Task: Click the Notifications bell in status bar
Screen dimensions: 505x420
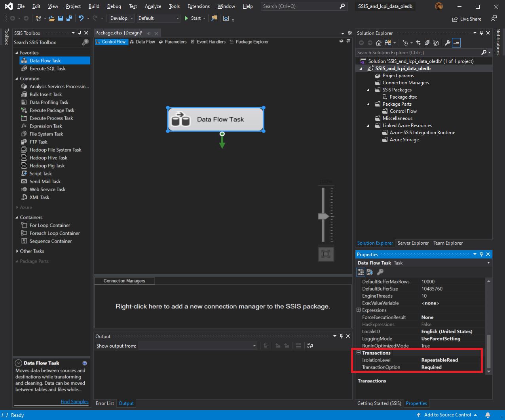Action: click(488, 415)
